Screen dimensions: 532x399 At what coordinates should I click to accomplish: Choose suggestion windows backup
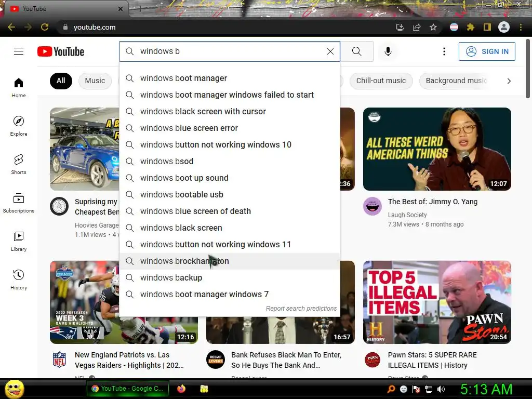[230, 277]
